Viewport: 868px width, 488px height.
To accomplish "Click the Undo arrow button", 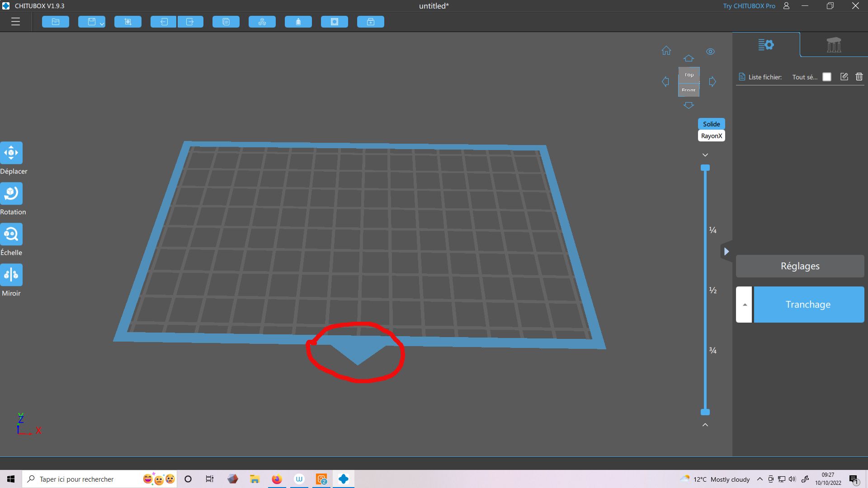I will (x=163, y=22).
